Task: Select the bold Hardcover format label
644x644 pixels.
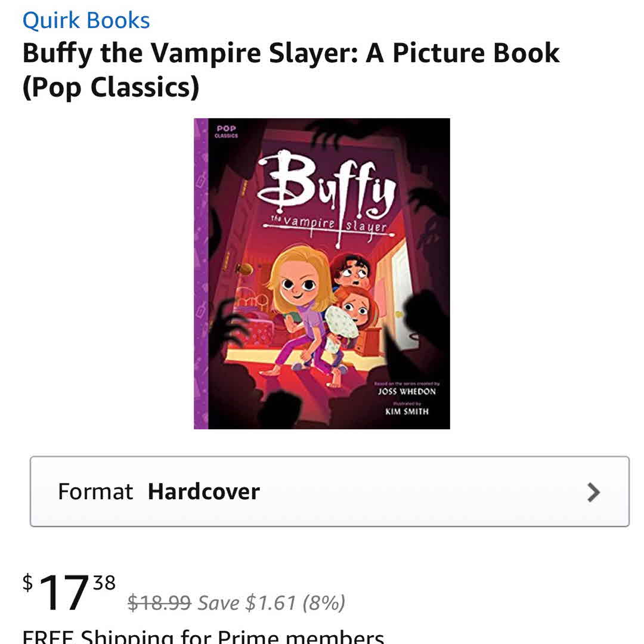Action: coord(204,492)
